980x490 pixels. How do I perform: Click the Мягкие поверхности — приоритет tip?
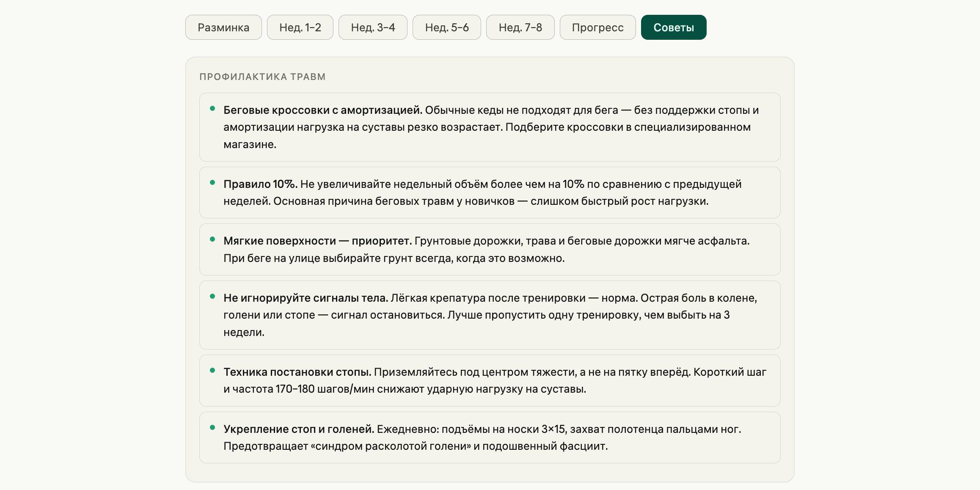pyautogui.click(x=490, y=249)
